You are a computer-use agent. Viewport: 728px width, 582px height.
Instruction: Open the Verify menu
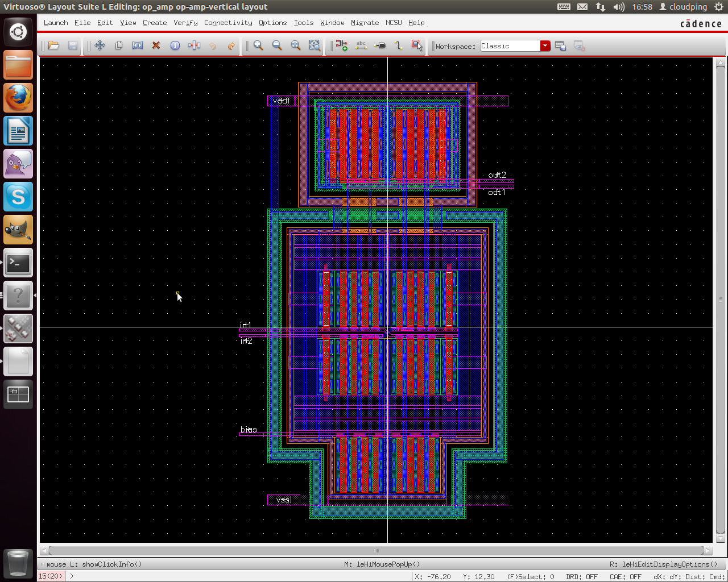[185, 23]
